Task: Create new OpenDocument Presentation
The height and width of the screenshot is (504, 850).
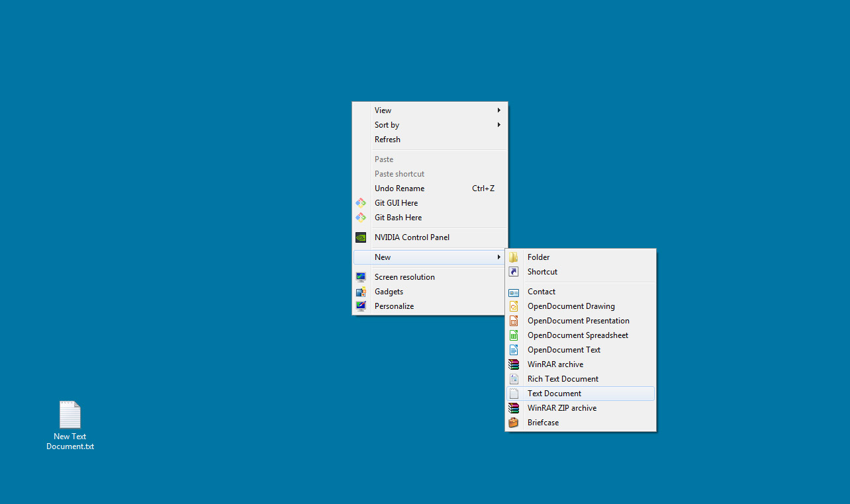Action: click(x=581, y=321)
